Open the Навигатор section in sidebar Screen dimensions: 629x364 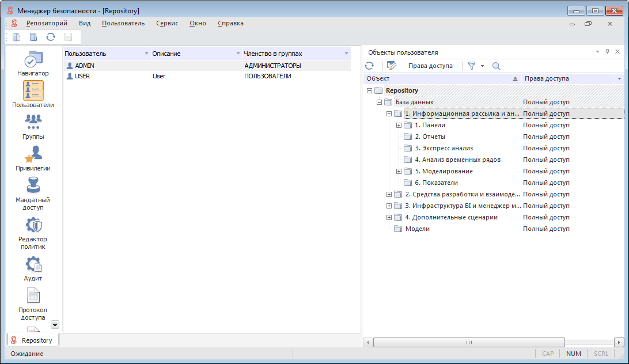33,63
